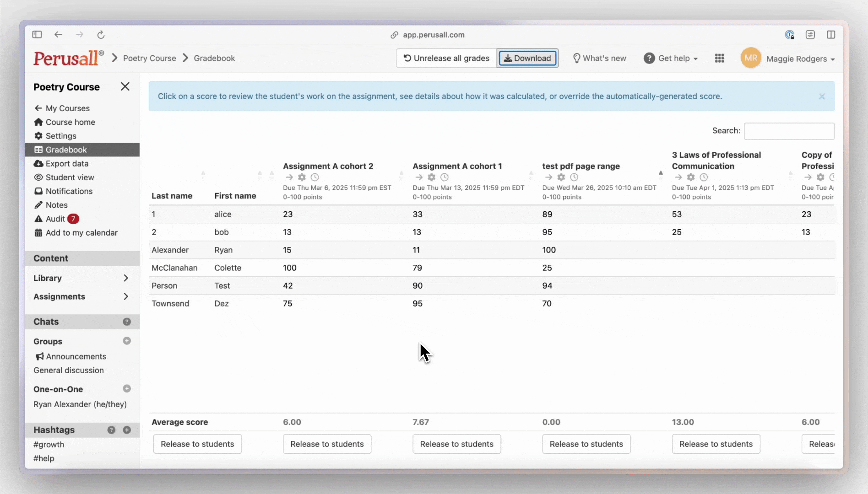Click the gradebook Search field
Screen dimensions: 868x494
[789, 131]
